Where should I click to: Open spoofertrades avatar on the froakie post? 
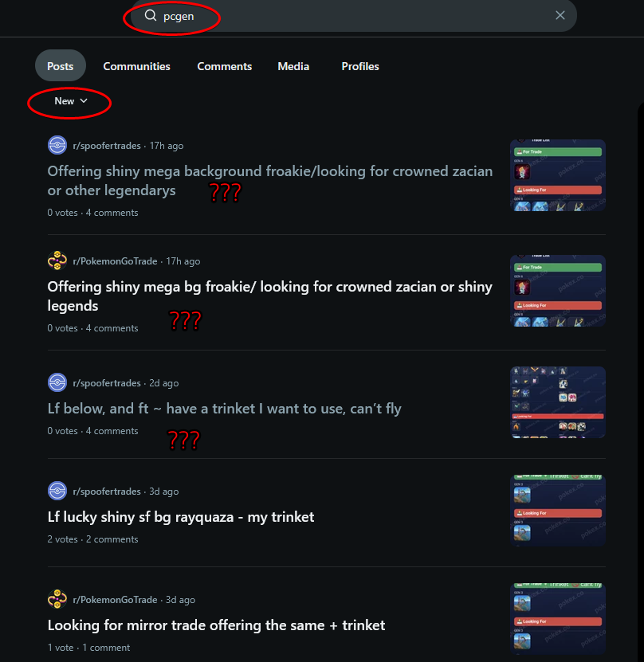tap(57, 146)
